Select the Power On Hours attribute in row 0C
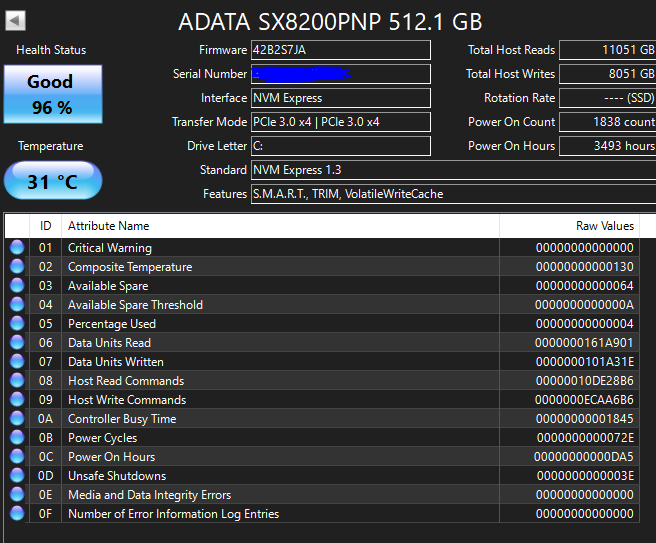Screen dimensions: 656x543 coord(111,457)
